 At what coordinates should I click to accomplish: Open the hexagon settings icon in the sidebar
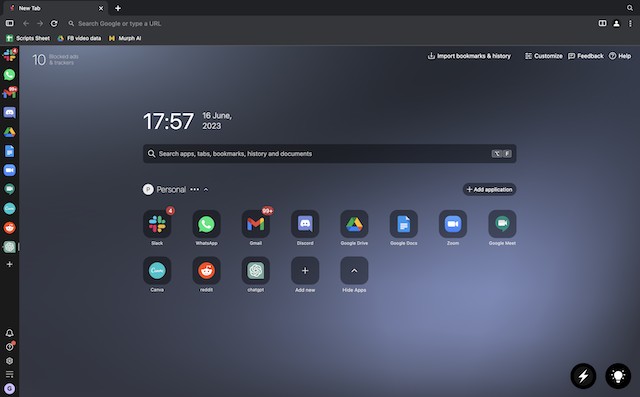(x=9, y=361)
